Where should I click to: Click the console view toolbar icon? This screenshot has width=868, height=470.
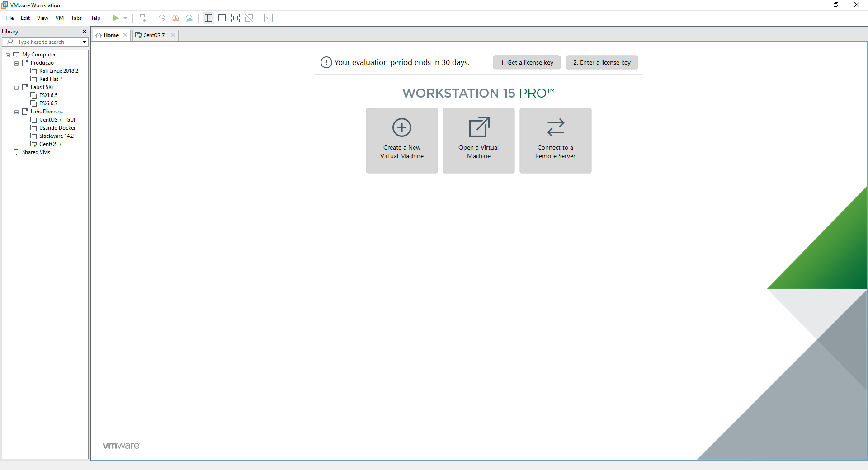269,18
